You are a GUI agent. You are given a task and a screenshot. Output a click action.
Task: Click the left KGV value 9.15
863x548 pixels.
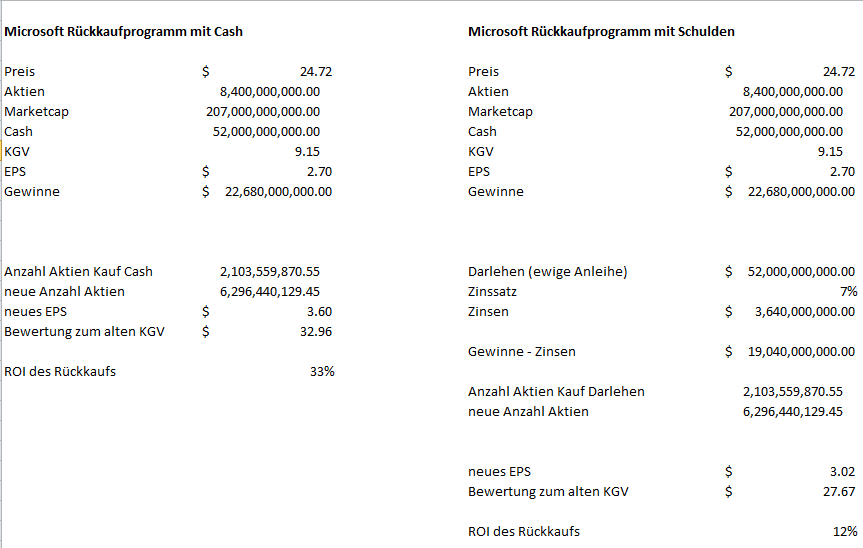(x=307, y=151)
